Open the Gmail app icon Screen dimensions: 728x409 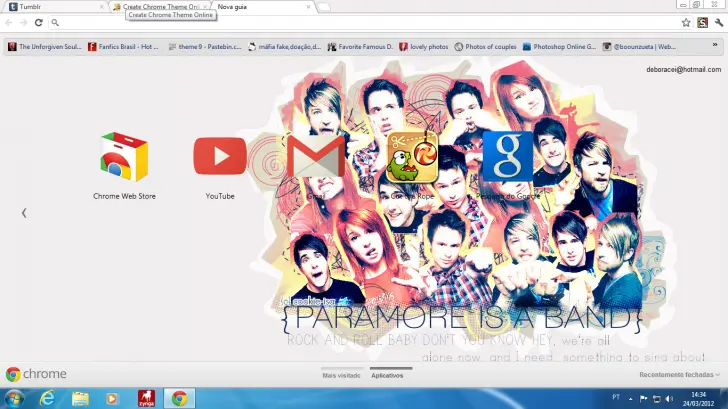coord(315,157)
